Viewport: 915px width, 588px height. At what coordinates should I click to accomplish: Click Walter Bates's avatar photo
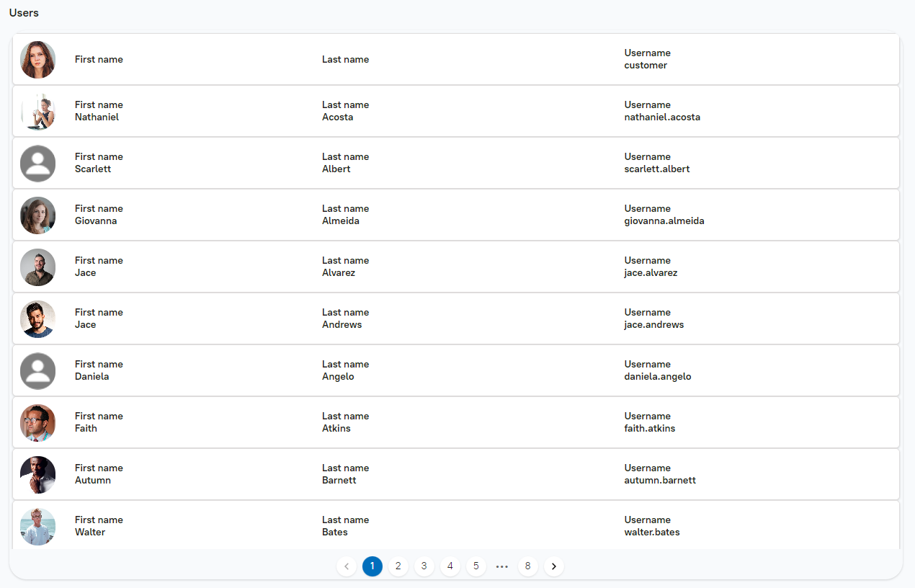pos(37,527)
